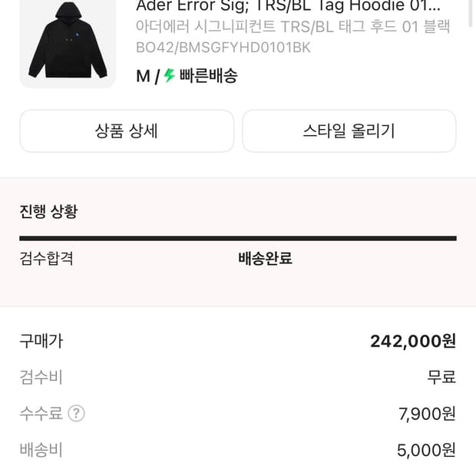Viewport: 476px width, 476px height.
Task: Tap the 배송비 label
Action: click(41, 450)
